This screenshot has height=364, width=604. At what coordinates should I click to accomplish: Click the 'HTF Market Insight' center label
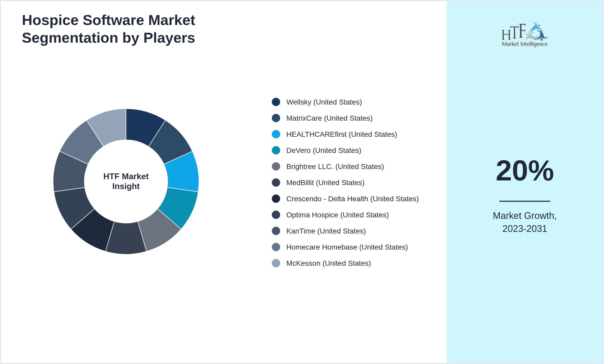click(126, 181)
